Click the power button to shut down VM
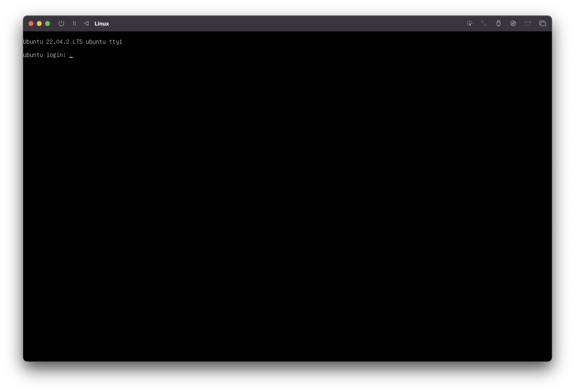Image resolution: width=575 pixels, height=392 pixels. [61, 24]
